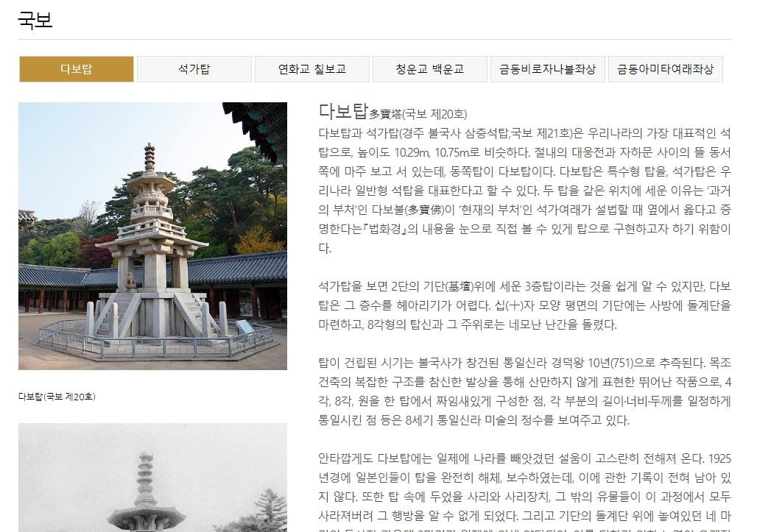The image size is (757, 532).
Task: Switch to the 석가탑 tab
Action: point(194,69)
